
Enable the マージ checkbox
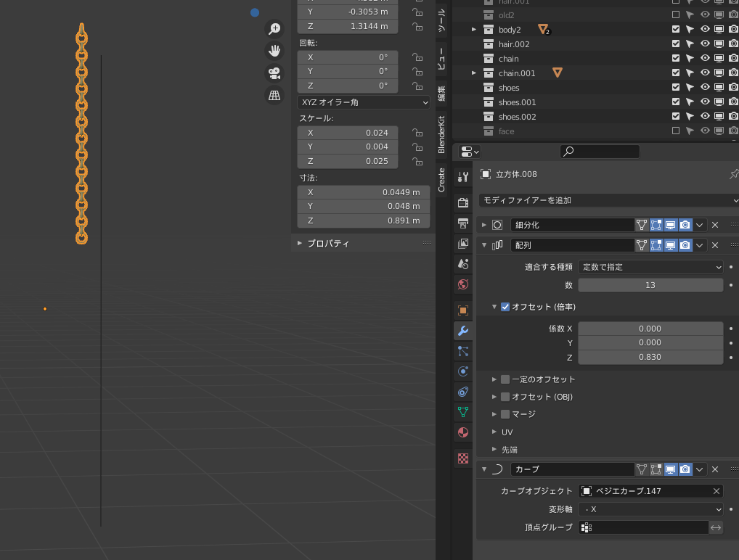[505, 414]
